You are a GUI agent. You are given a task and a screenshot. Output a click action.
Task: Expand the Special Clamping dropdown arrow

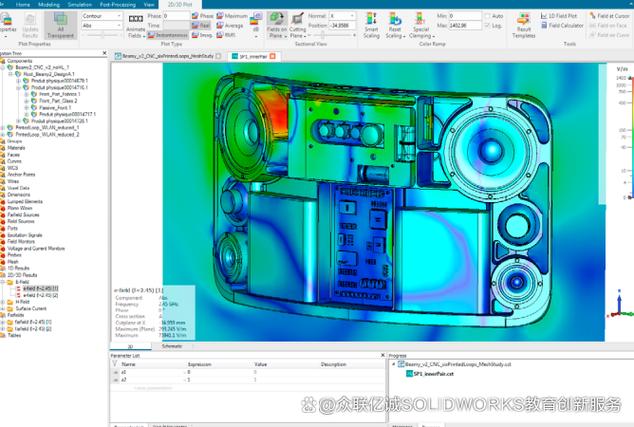(432, 36)
